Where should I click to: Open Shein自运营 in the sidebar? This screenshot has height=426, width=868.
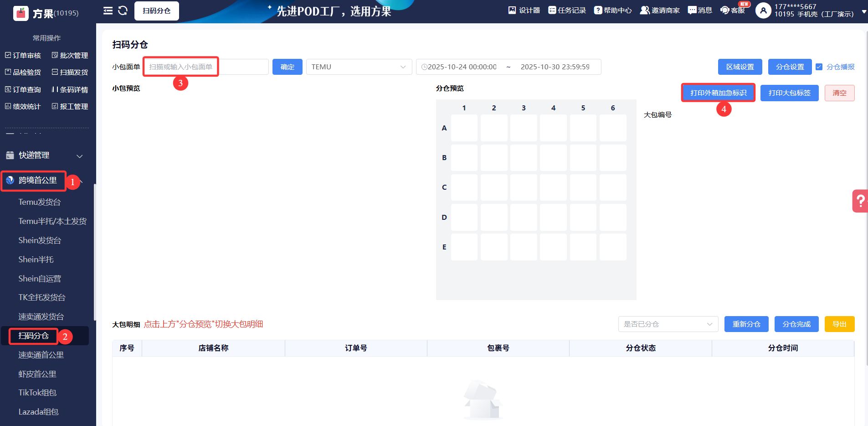point(40,279)
